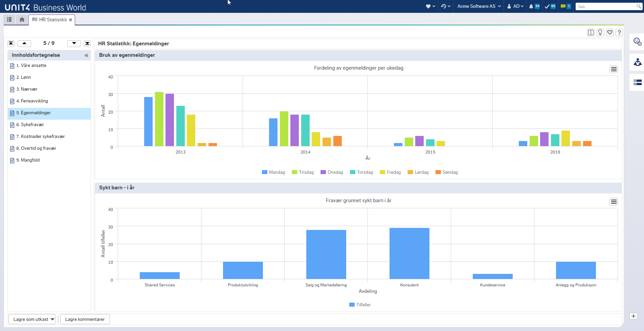This screenshot has height=331, width=644.
Task: Toggle split view layout icon
Action: [x=591, y=32]
